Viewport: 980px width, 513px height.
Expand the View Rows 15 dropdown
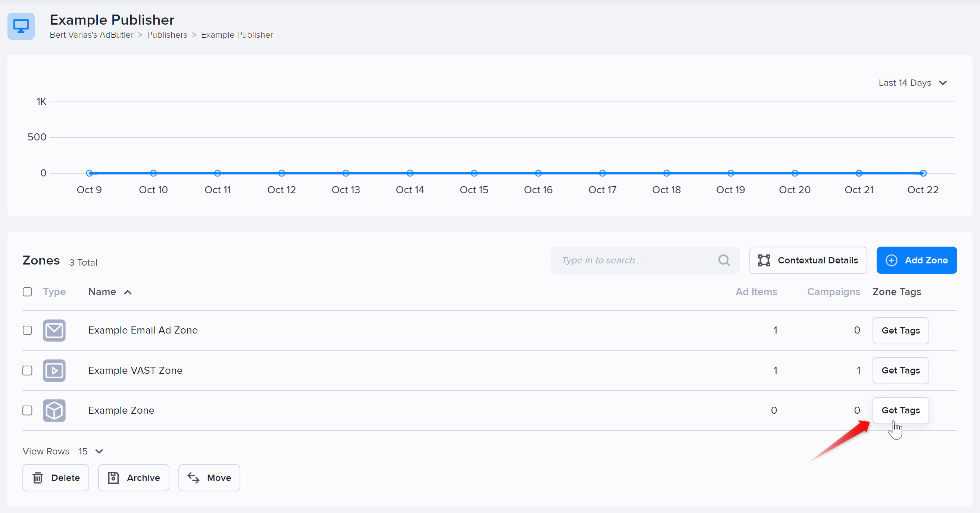[x=91, y=451]
